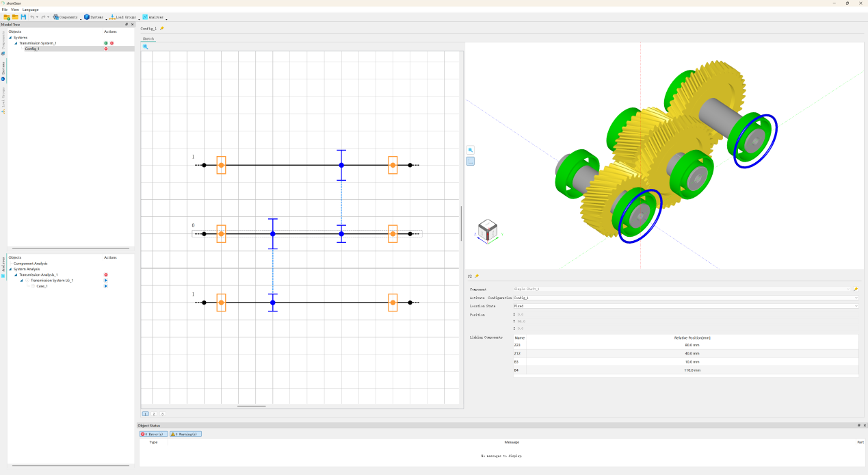Delete Transmission Analysis_1 with red icon

(x=106, y=274)
